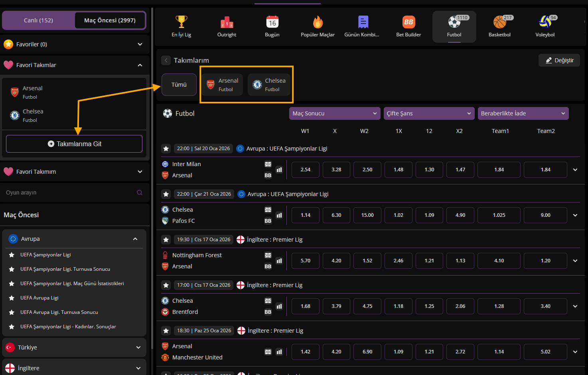This screenshot has height=375, width=588.
Task: Launch the Bet Builder icon
Action: tap(408, 22)
